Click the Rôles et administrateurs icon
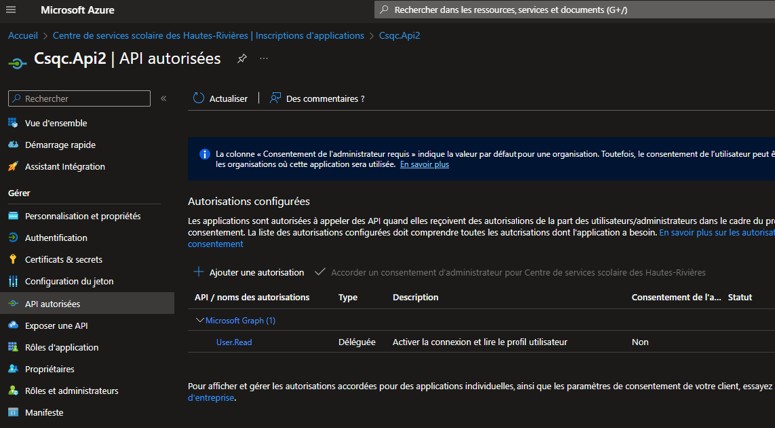Viewport: 775px width, 428px height. [x=13, y=390]
